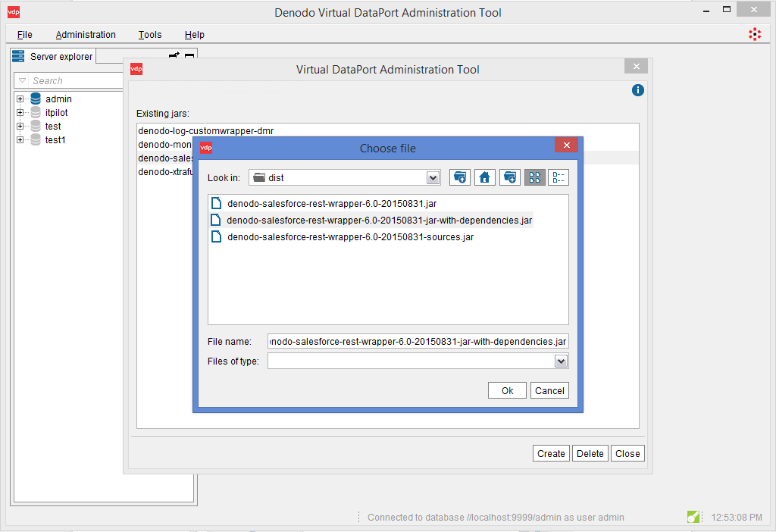Click Close in the jar management dialog
Image resolution: width=776 pixels, height=532 pixels.
(627, 453)
